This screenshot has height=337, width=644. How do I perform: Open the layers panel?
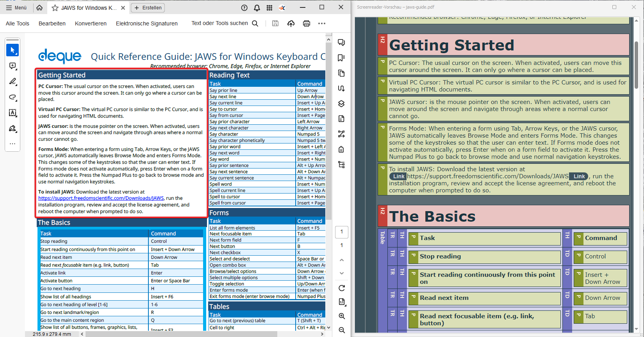[341, 104]
